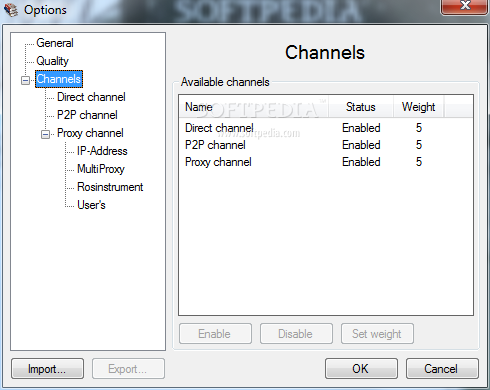Click weight value 5 of Proxy channel
Screen dimensions: 490x390
419,162
